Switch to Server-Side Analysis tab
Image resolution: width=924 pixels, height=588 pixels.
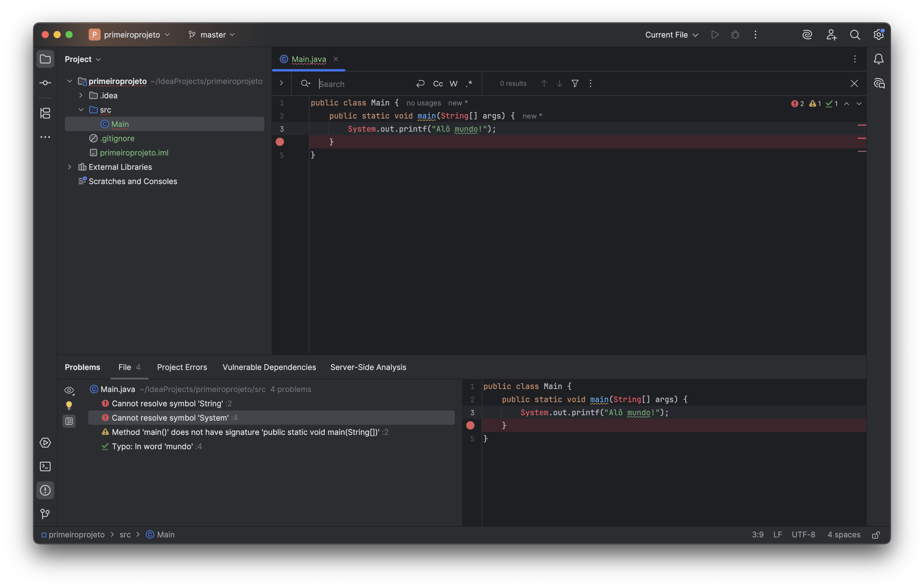(368, 367)
